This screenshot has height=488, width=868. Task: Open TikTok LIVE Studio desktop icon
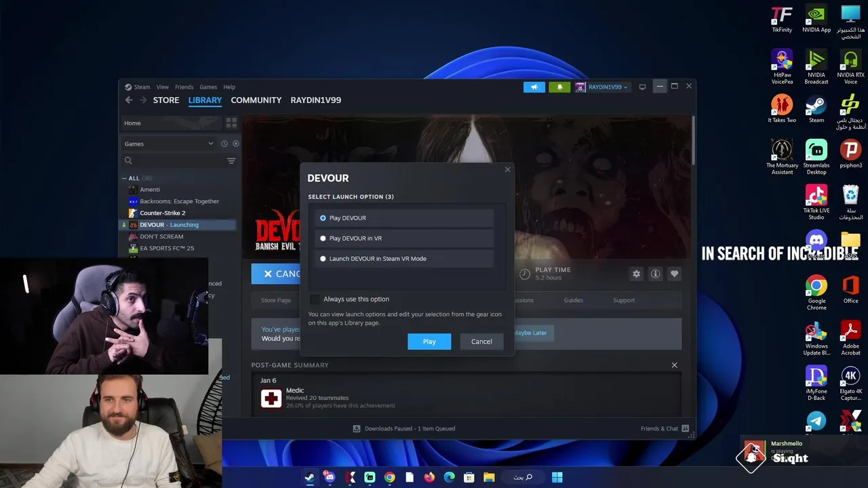click(816, 202)
